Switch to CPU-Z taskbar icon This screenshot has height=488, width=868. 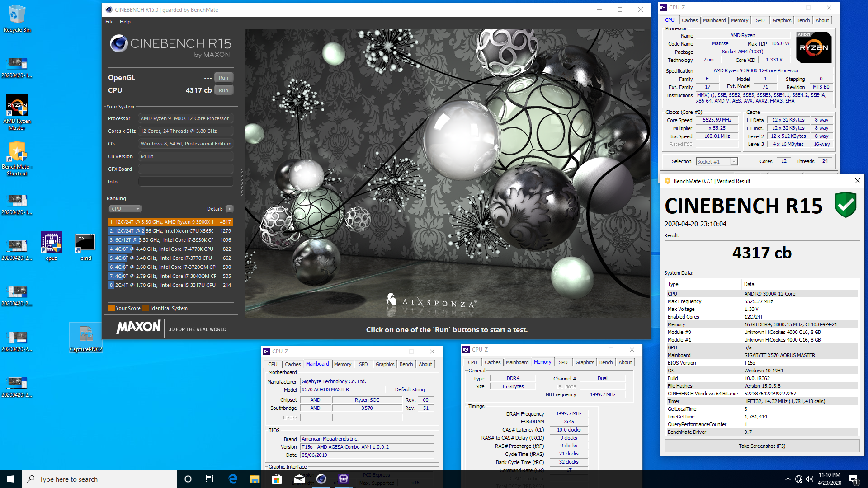(344, 479)
